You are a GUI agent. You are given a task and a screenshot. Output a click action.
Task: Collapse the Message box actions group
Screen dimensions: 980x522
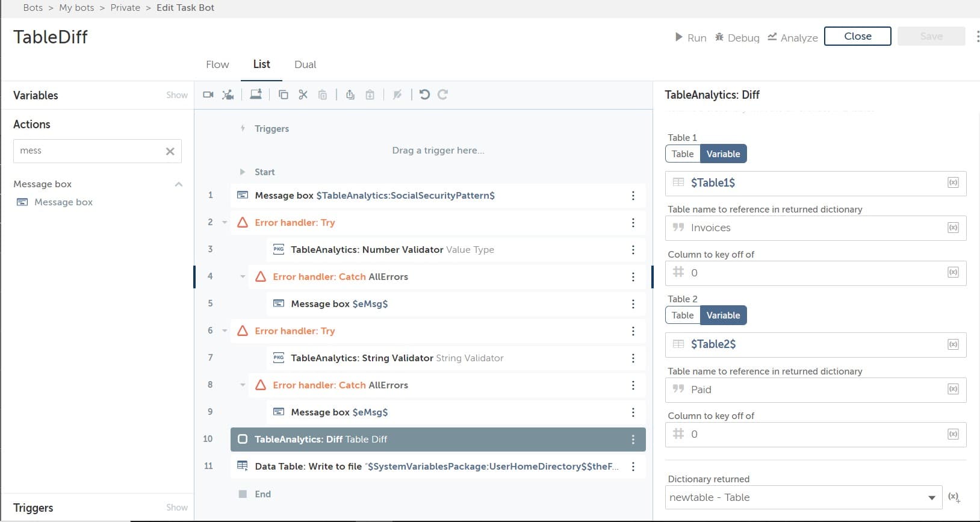click(x=178, y=184)
